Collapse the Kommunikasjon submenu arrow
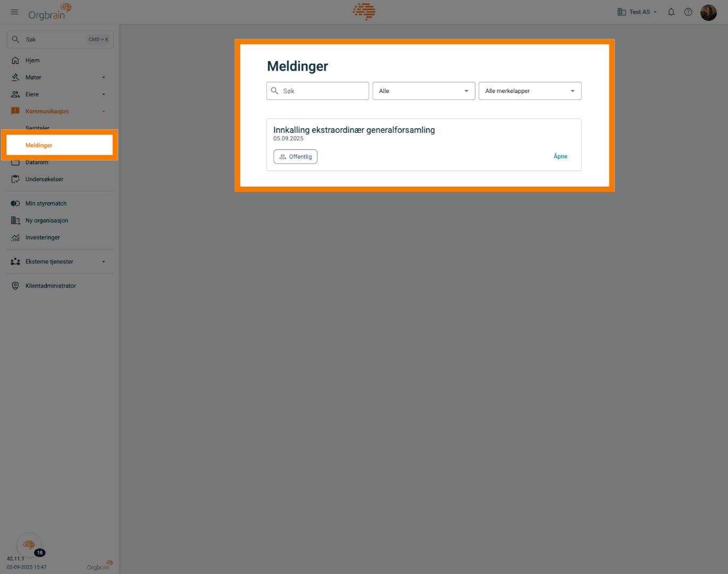Image resolution: width=728 pixels, height=574 pixels. (104, 112)
